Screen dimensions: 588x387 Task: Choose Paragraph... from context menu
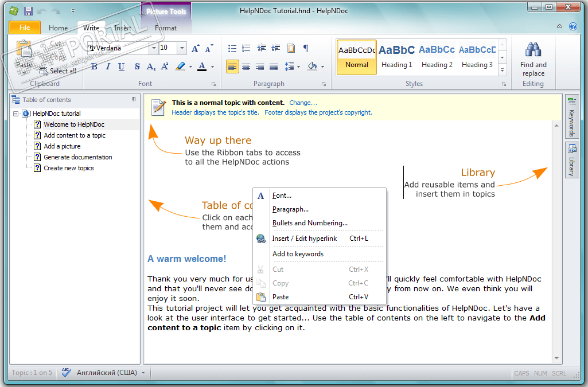coord(320,209)
